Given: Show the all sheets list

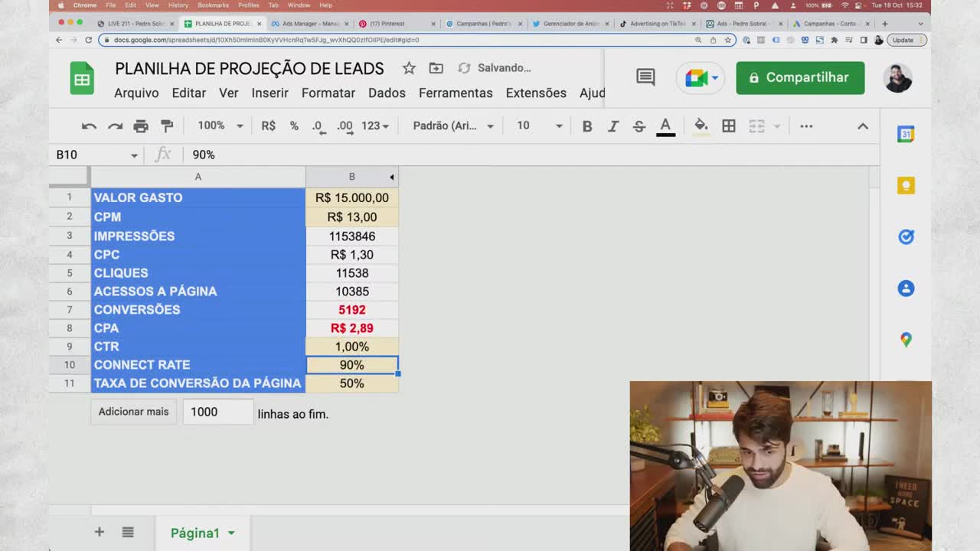Looking at the screenshot, I should pos(128,532).
